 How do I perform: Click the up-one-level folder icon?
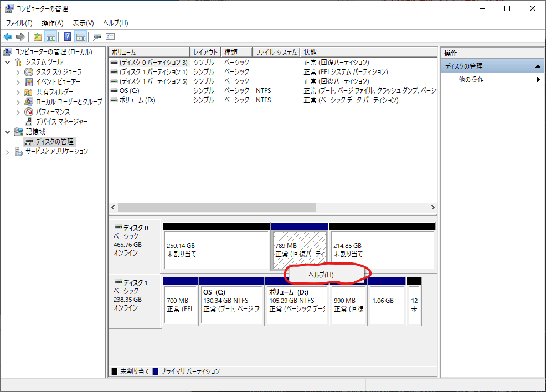click(38, 37)
